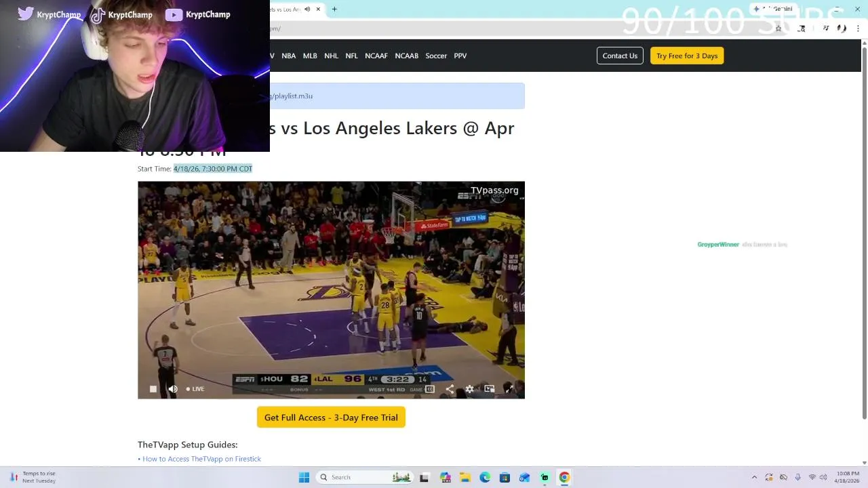This screenshot has width=868, height=488.
Task: Click the taskbar microphone tray icon
Action: 797,478
